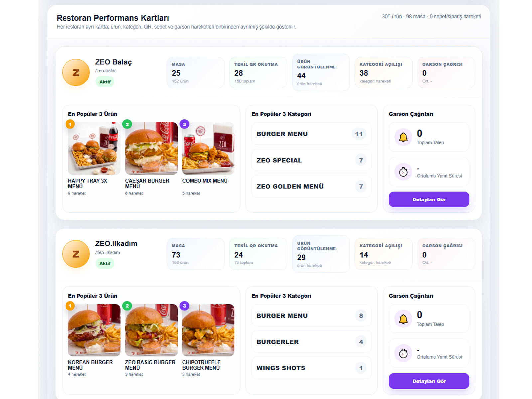Click the orange rank 1 badge on Korean Burger
The width and height of the screenshot is (532, 399).
70,306
